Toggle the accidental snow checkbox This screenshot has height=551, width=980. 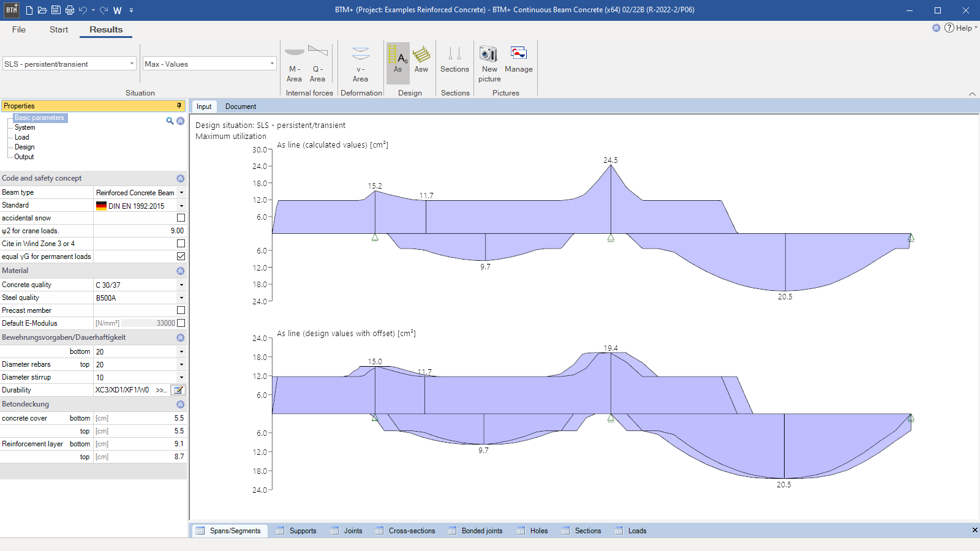(181, 218)
